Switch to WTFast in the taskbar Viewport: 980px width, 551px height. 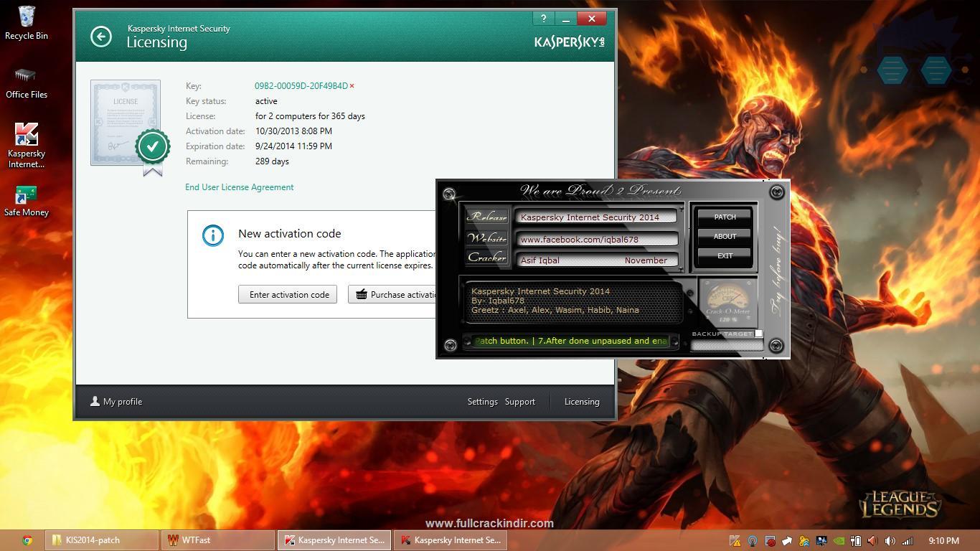218,540
